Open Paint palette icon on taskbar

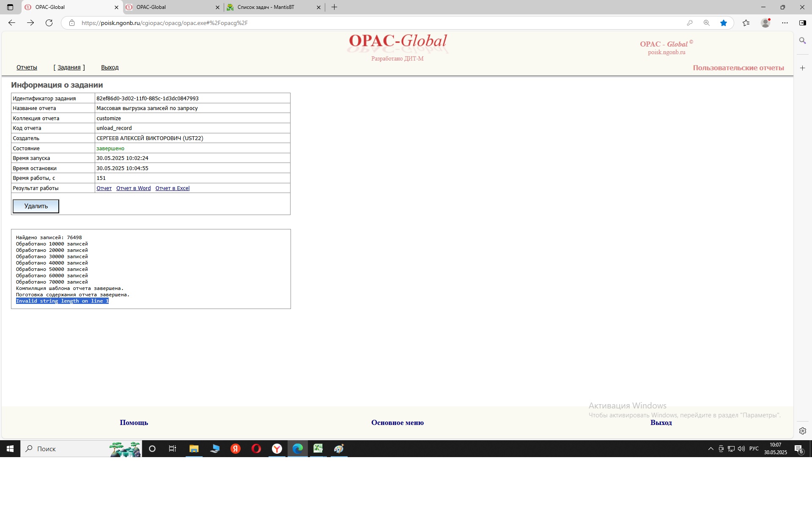pyautogui.click(x=339, y=449)
